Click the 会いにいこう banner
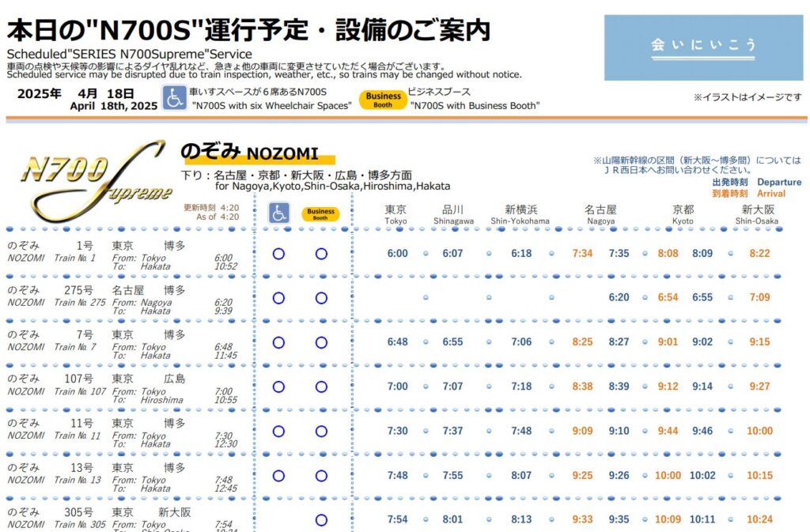The width and height of the screenshot is (810, 532). pyautogui.click(x=703, y=47)
